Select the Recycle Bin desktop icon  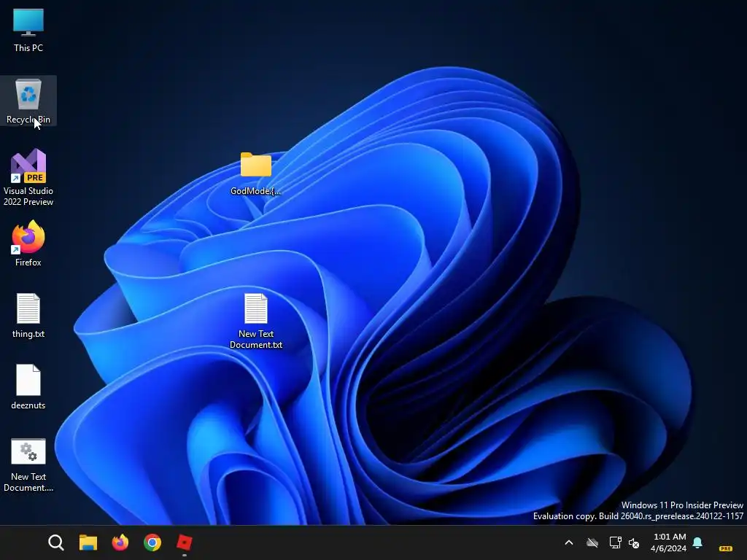[x=28, y=101]
